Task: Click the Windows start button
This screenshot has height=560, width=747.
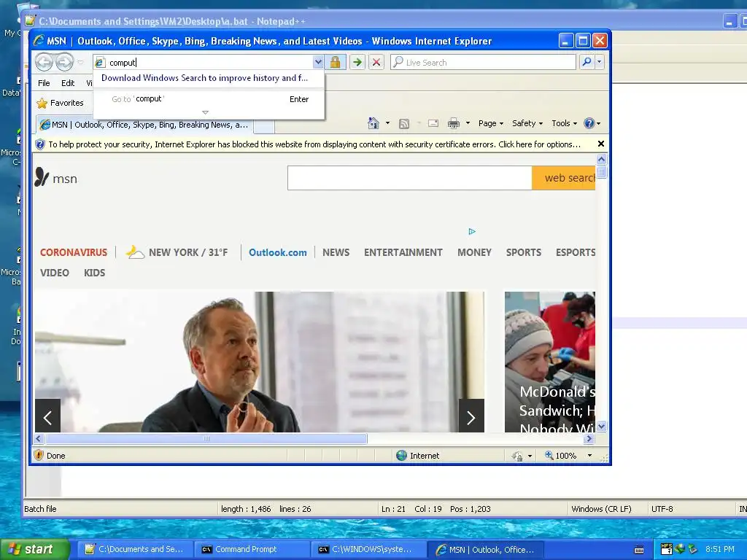Action: 35,549
